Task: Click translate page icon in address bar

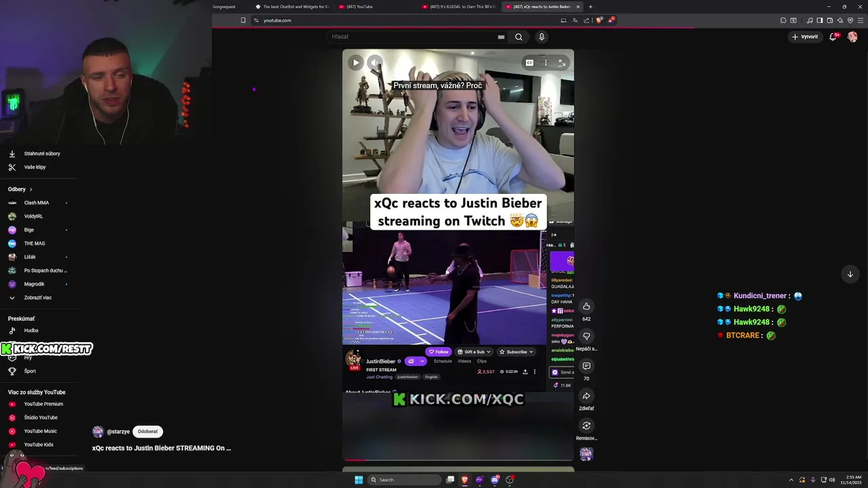Action: (575, 20)
